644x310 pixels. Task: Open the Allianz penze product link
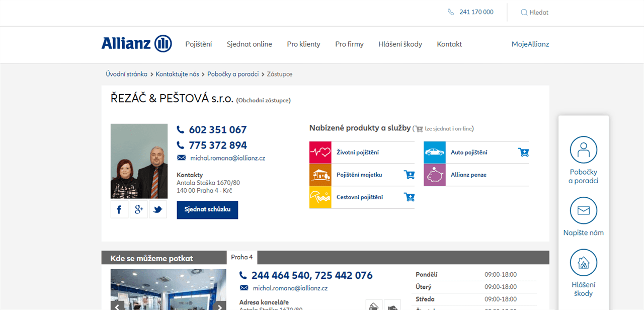pyautogui.click(x=468, y=175)
